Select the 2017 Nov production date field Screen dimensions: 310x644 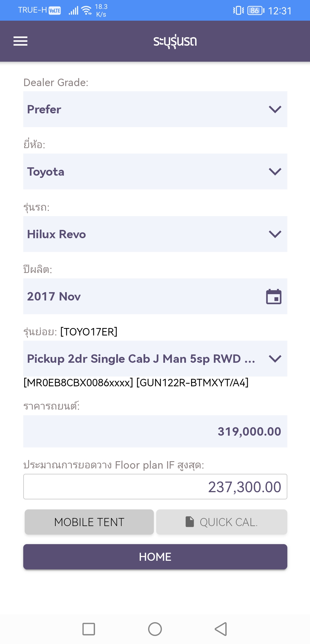pyautogui.click(x=144, y=296)
